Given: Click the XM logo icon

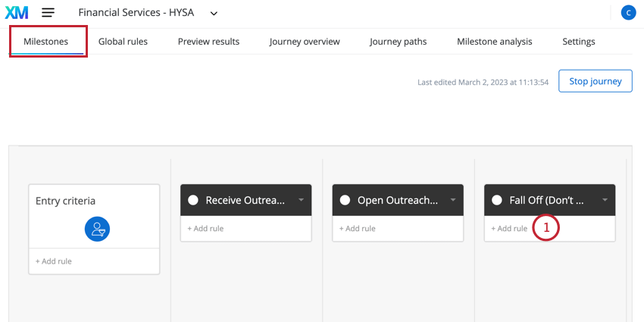Looking at the screenshot, I should (x=17, y=13).
